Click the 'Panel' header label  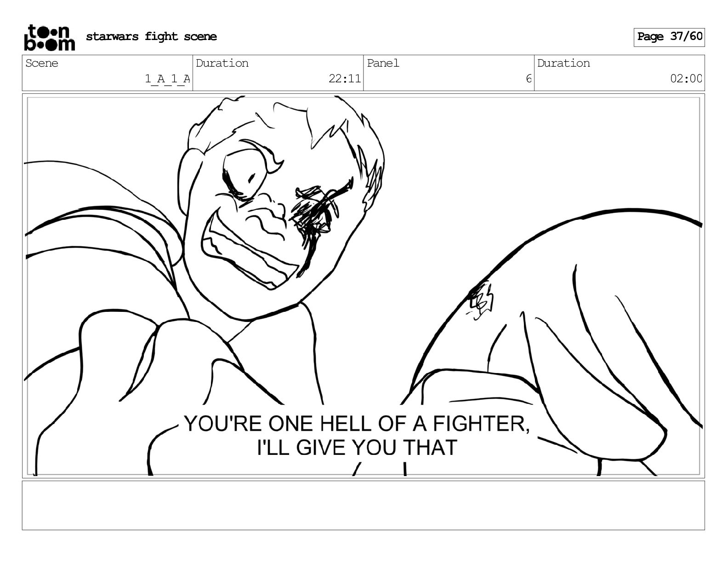[383, 63]
